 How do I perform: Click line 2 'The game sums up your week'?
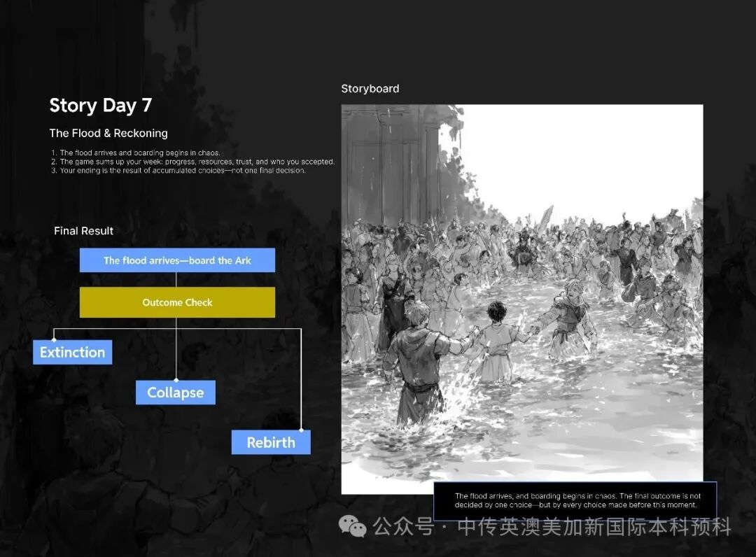point(192,162)
